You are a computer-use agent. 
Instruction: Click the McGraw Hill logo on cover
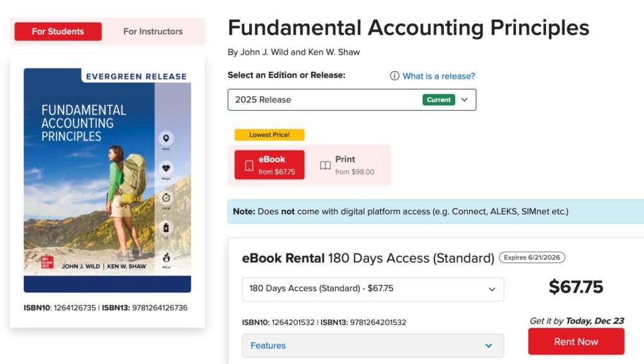[x=47, y=262]
